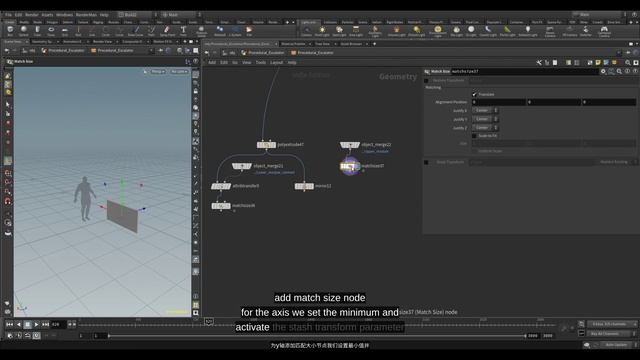The width and height of the screenshot is (640, 360).
Task: Toggle the Scale to Fit checkbox
Action: 475,136
